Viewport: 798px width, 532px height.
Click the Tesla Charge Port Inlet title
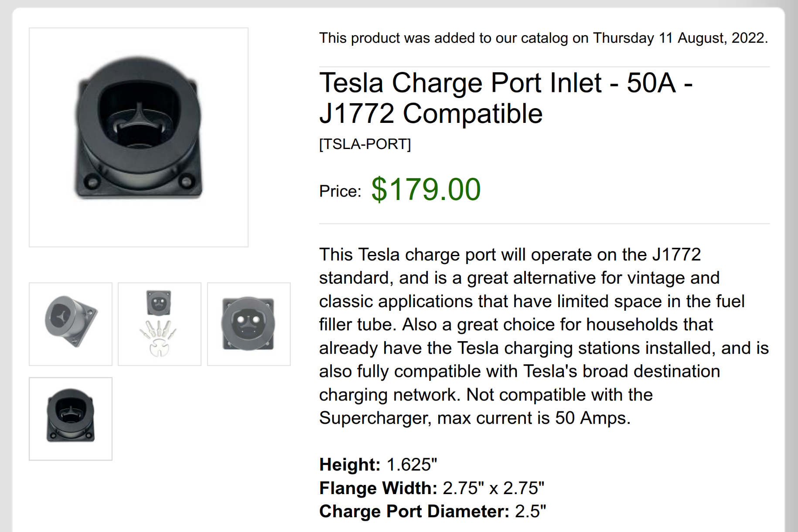tap(506, 98)
